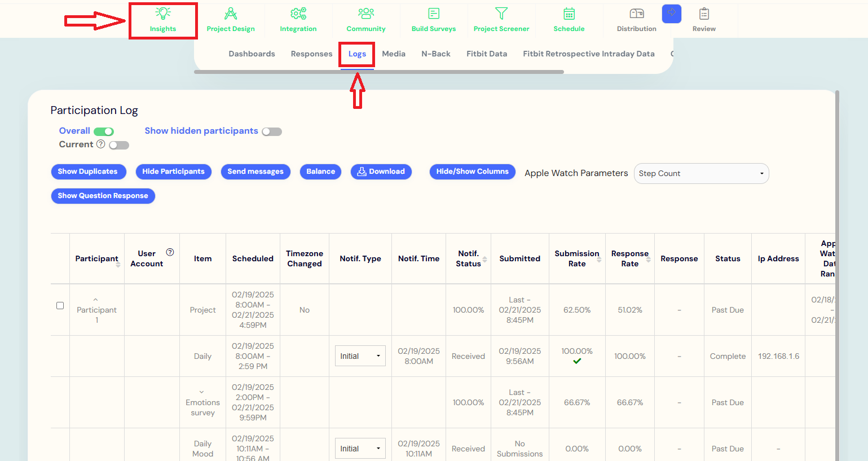
Task: Open Project Design compass icon
Action: [x=231, y=14]
